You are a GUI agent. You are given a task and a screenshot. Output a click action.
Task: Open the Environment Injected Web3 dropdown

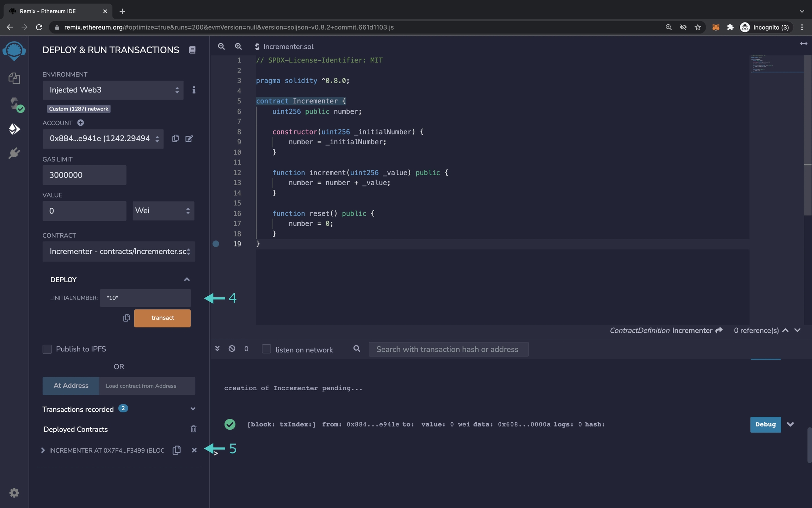click(x=113, y=90)
